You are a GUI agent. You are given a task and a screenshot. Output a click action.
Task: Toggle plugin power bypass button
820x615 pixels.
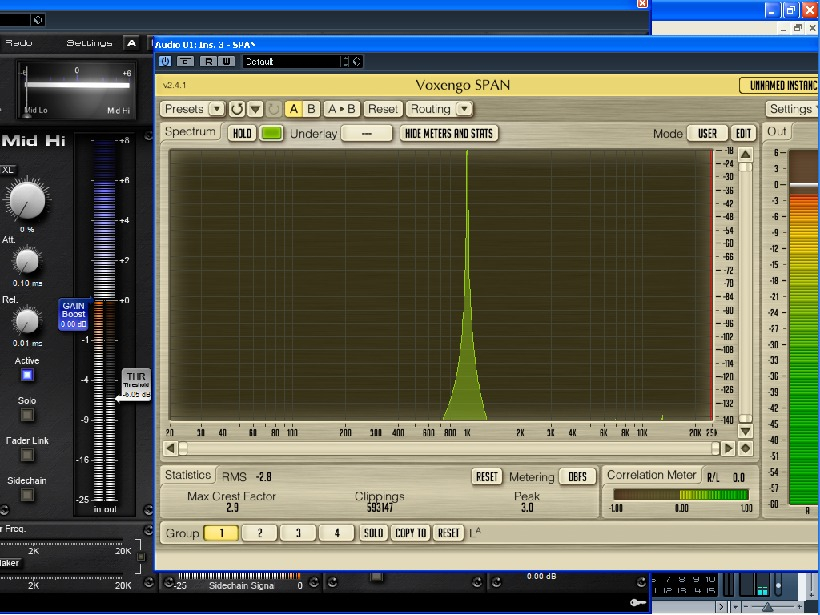click(165, 61)
